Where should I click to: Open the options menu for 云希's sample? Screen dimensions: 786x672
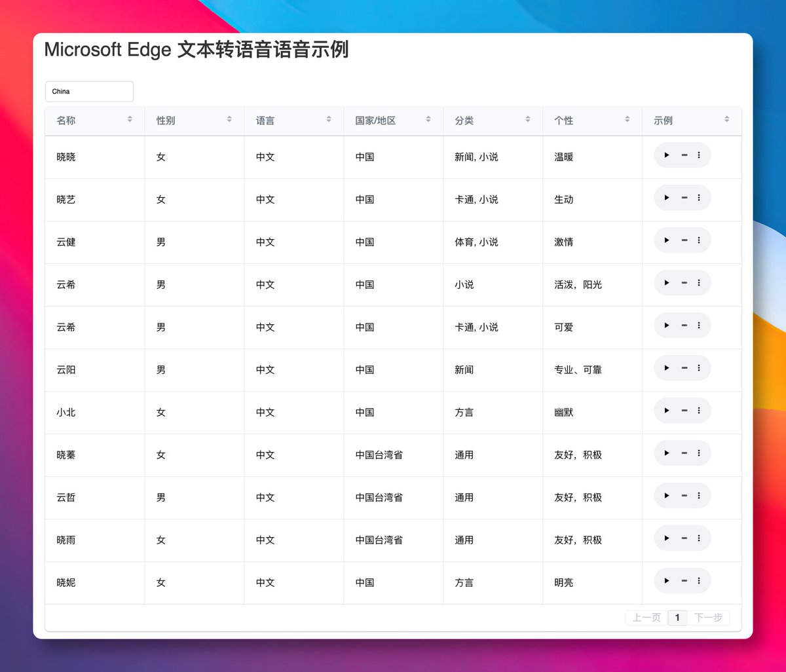tap(700, 283)
